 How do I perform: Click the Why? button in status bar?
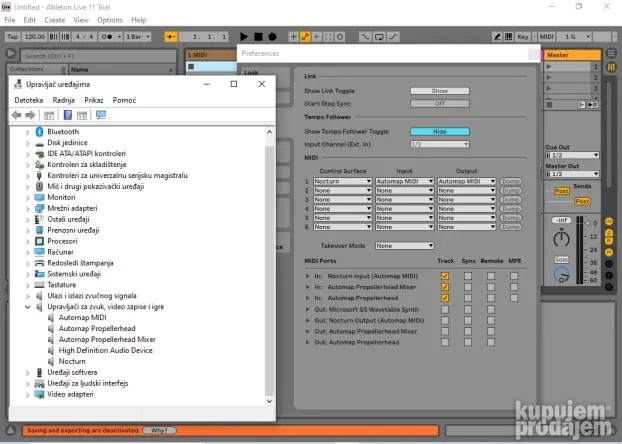pos(159,431)
